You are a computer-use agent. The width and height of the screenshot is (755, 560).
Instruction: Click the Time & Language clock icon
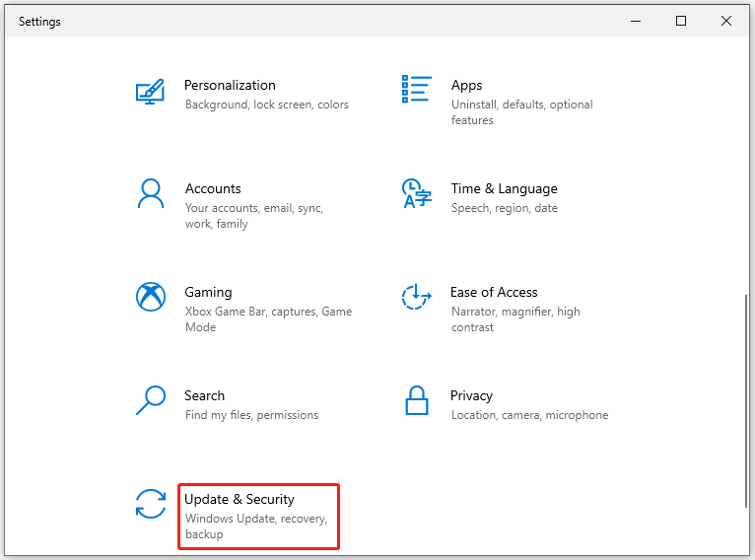point(417,193)
